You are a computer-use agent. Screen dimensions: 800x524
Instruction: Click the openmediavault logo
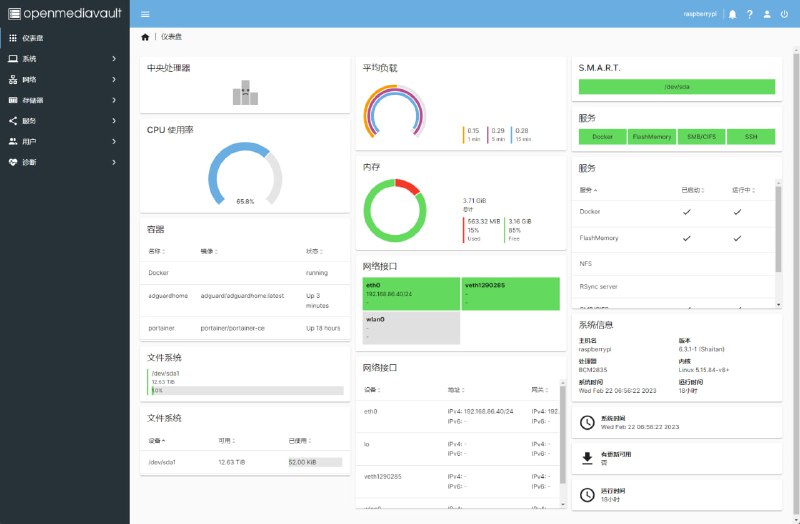click(x=64, y=14)
